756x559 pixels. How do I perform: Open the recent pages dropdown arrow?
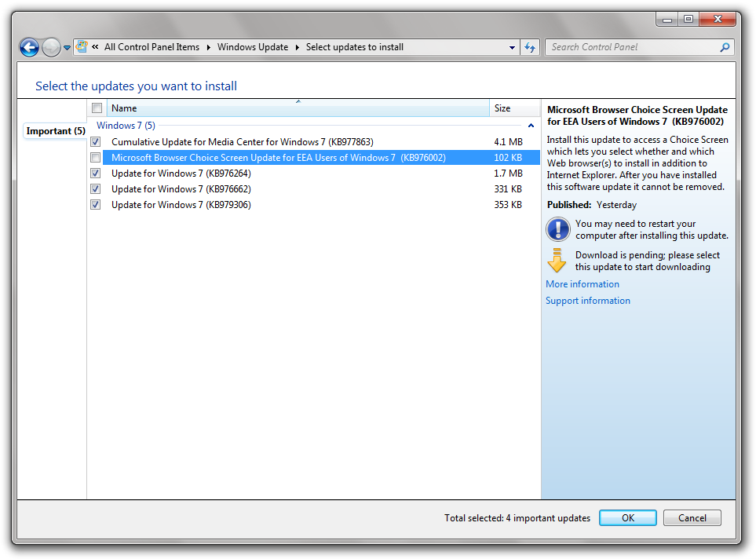67,48
